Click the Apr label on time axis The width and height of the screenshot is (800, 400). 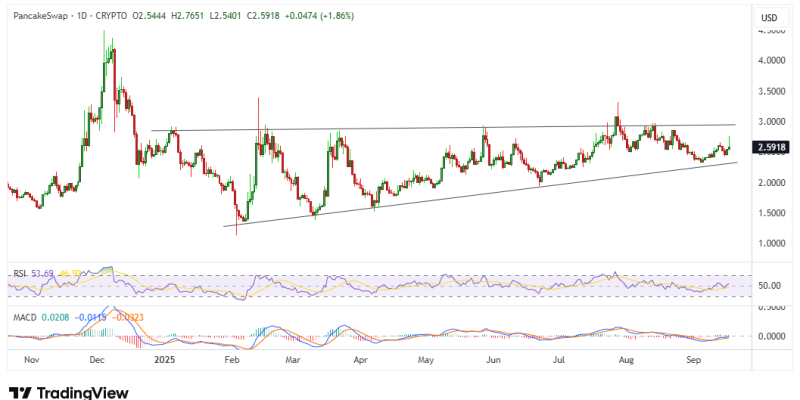(360, 360)
